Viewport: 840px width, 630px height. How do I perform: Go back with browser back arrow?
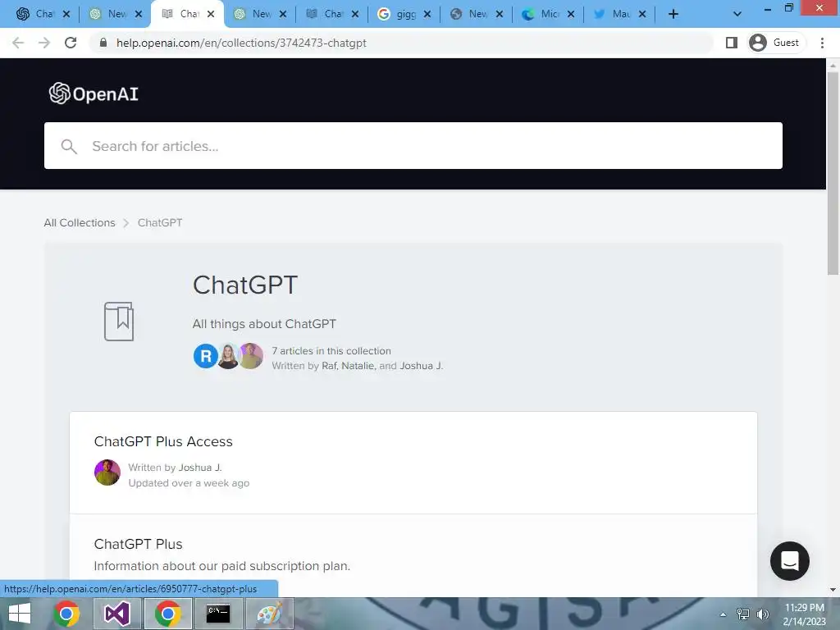(x=18, y=43)
